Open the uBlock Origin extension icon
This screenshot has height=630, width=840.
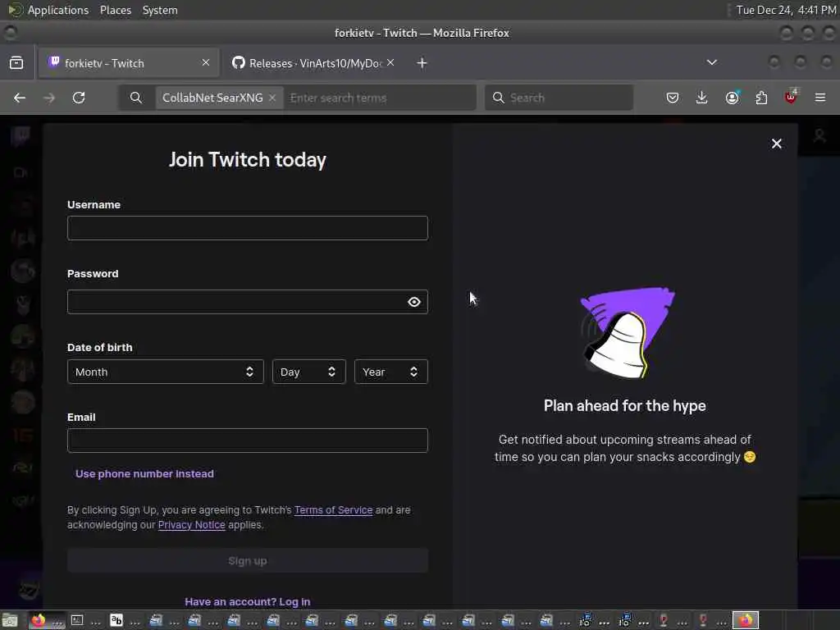click(x=791, y=97)
